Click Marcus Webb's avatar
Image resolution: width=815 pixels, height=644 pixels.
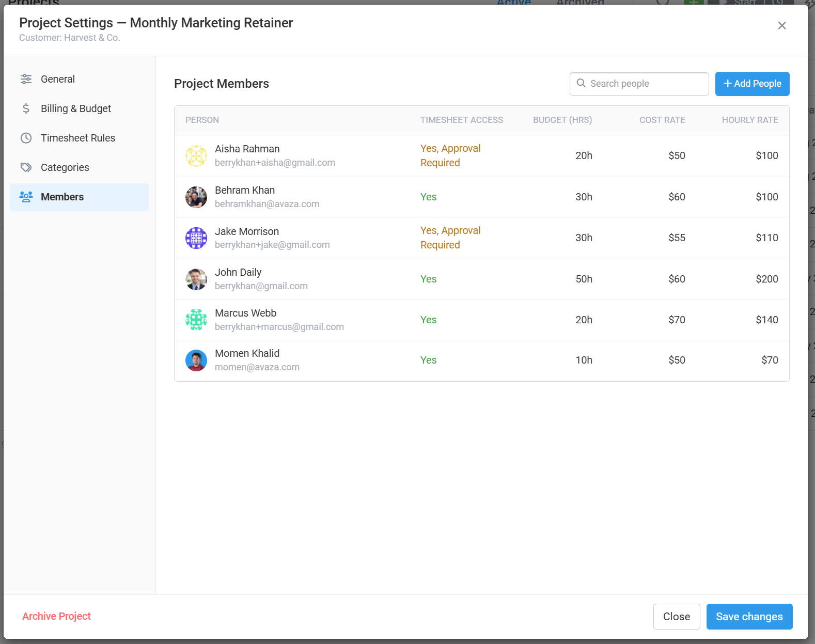tap(196, 320)
